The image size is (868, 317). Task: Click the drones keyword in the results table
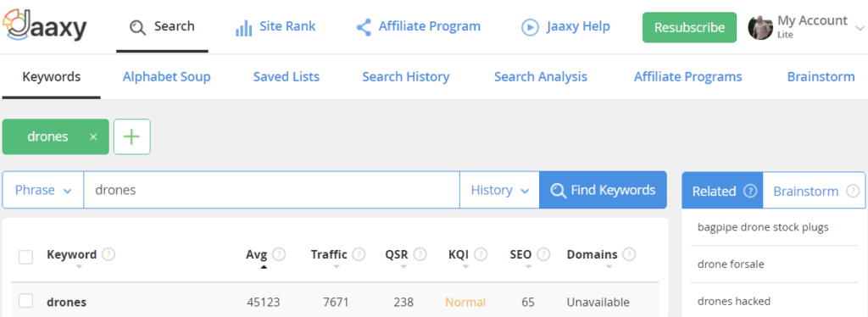click(x=66, y=302)
